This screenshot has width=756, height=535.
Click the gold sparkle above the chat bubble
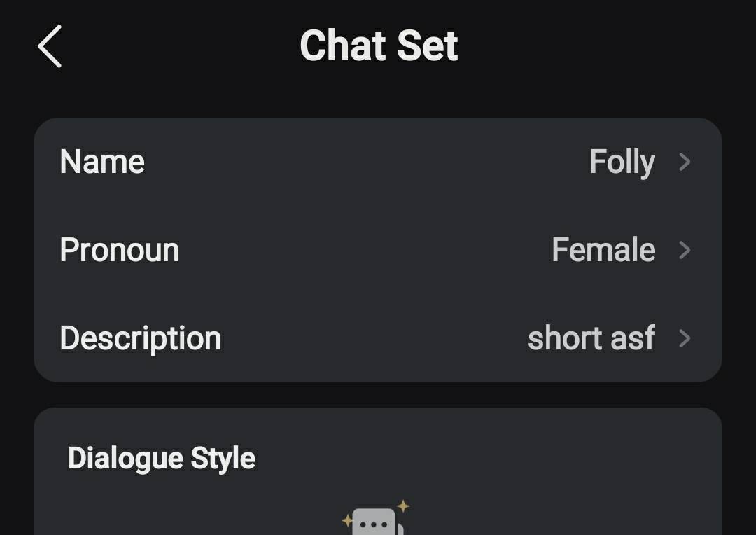(402, 506)
